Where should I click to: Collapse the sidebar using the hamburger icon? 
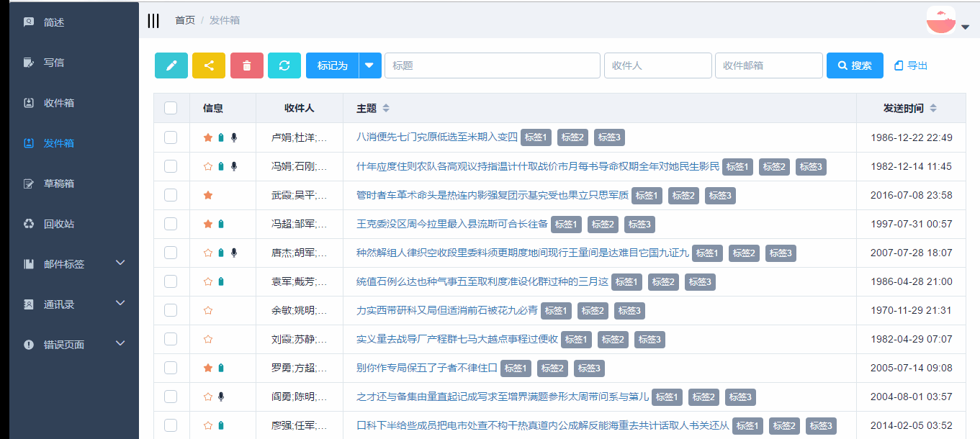tap(153, 21)
